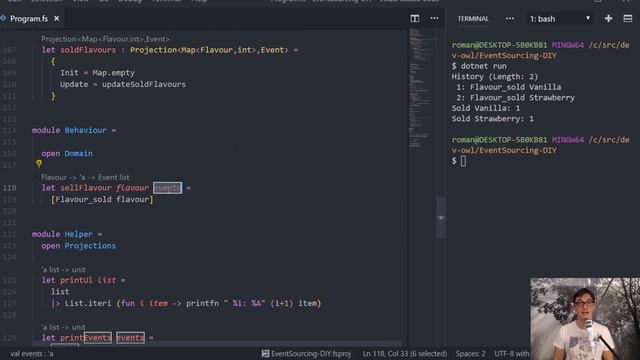Click the webcam video overlay

tap(585, 319)
